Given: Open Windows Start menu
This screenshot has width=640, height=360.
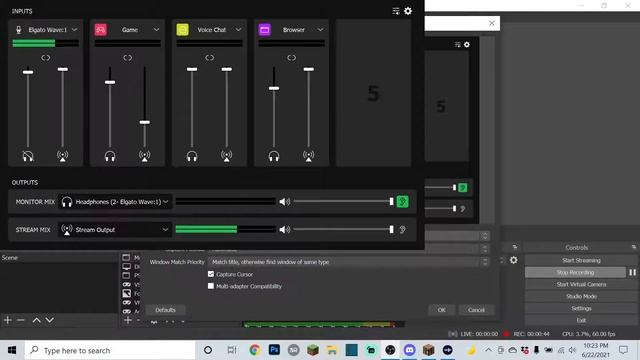Looking at the screenshot, I should click(x=12, y=350).
